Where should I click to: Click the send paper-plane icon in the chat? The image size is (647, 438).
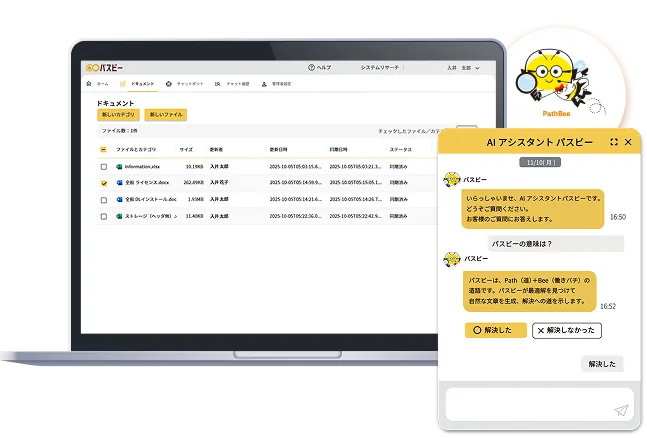point(621,410)
